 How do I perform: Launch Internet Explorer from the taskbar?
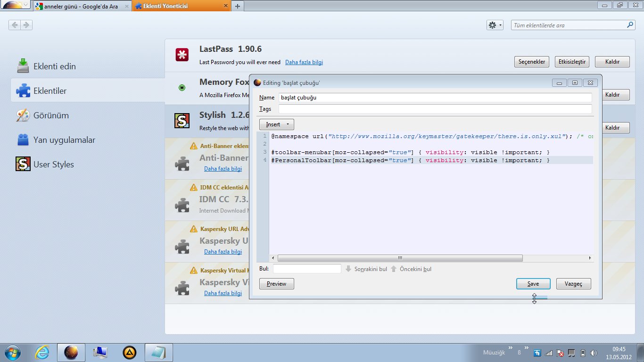click(42, 353)
